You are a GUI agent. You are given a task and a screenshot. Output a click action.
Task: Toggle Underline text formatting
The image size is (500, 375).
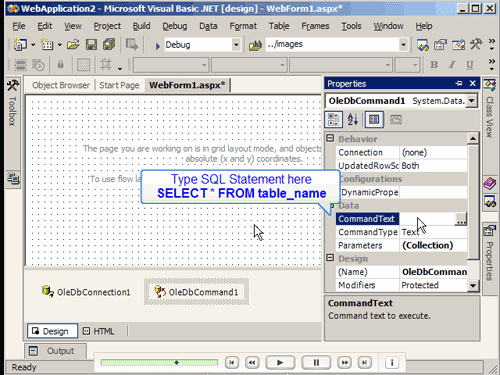pyautogui.click(x=470, y=65)
